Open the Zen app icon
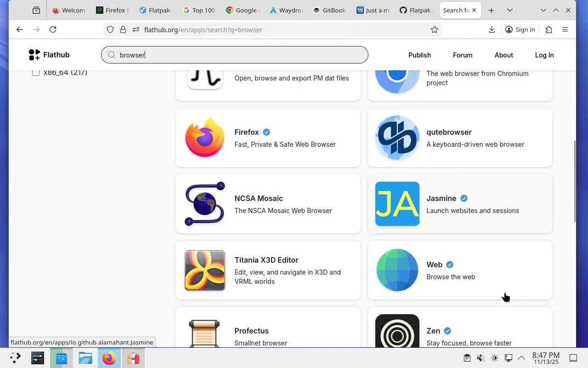 coord(397,331)
